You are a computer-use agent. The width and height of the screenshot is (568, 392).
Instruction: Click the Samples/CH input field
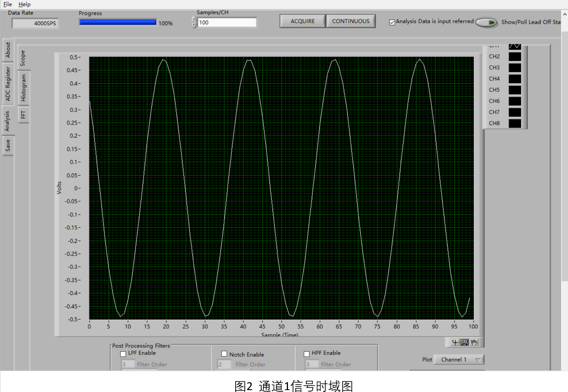click(227, 23)
